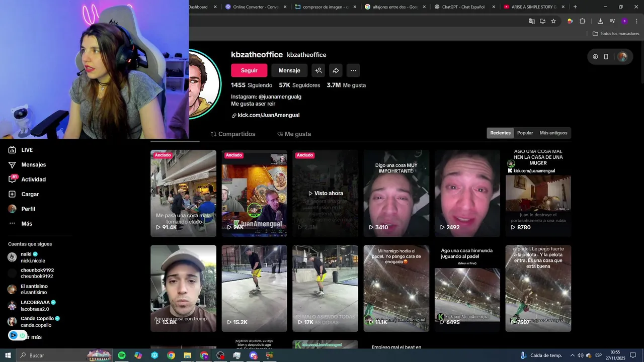Image resolution: width=644 pixels, height=362 pixels.
Task: Share the profile using the arrow icon
Action: (x=336, y=70)
